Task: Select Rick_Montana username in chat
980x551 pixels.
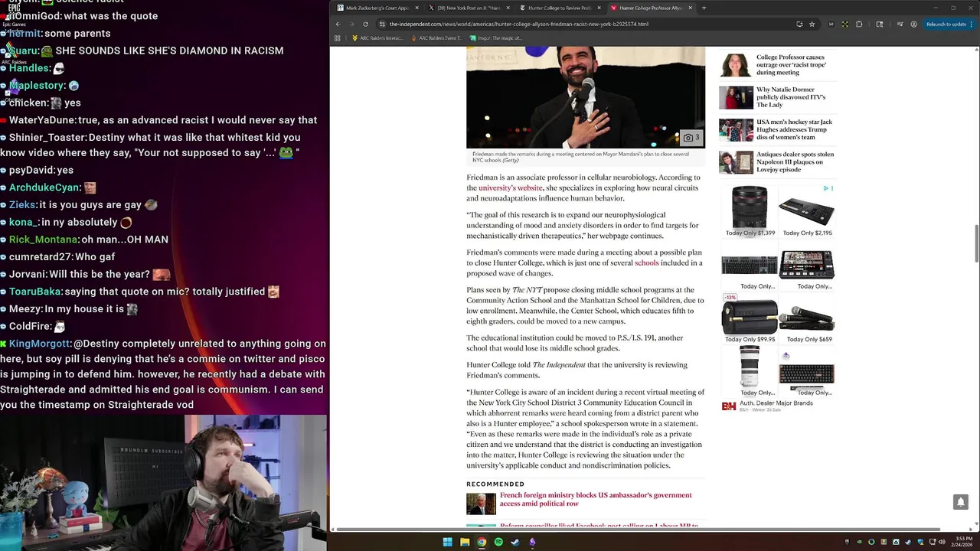Action: 44,240
